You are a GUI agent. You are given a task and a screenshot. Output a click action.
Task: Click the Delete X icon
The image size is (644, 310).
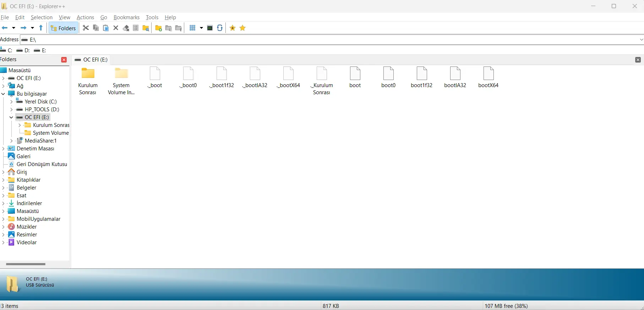click(x=116, y=28)
